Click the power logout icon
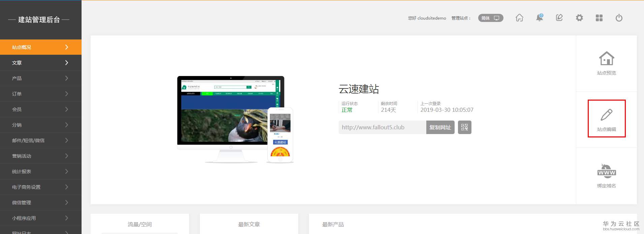Screen dimensions: 644x234 click(x=619, y=18)
